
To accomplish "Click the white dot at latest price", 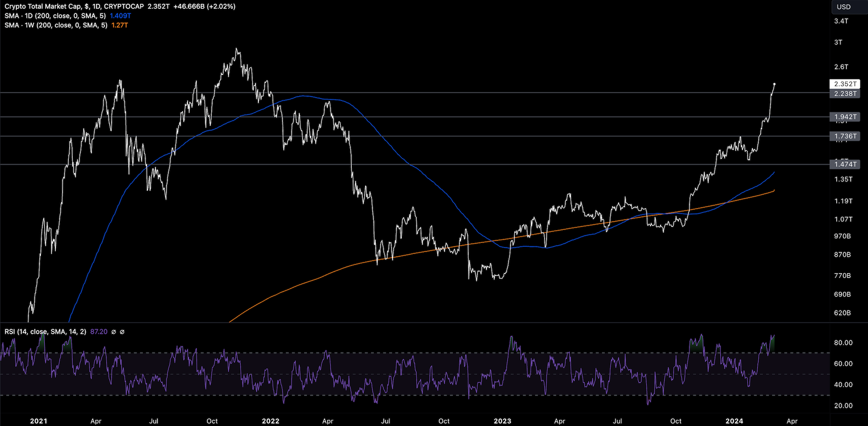I will point(774,84).
